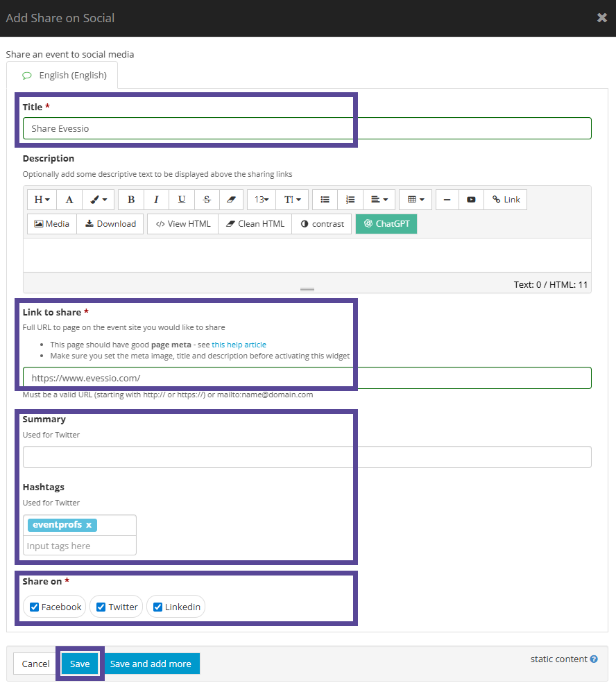
Task: Uncheck the Twitter share checkbox
Action: pos(101,607)
